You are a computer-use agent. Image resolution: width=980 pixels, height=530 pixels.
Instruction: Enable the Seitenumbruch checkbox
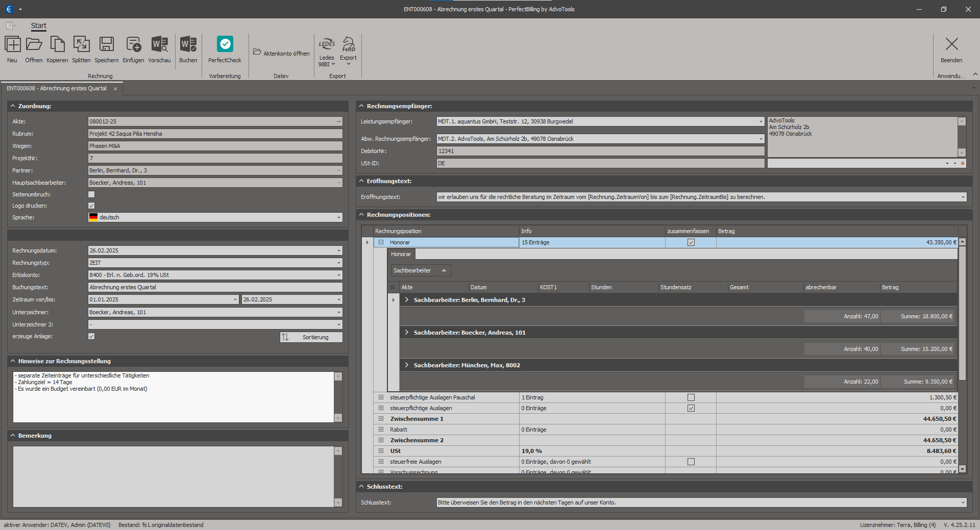[91, 194]
